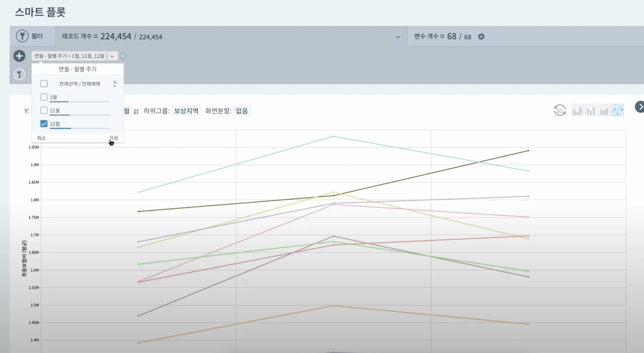
Task: Open the 화면분할 없음 selector
Action: [x=241, y=111]
